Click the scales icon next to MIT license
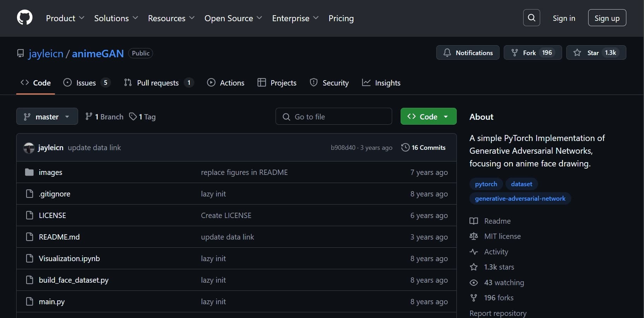Viewport: 644px width, 318px height. (x=474, y=236)
